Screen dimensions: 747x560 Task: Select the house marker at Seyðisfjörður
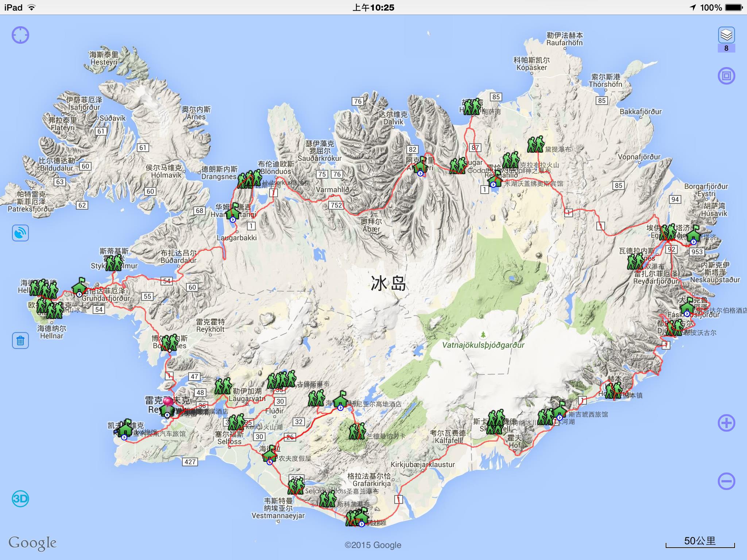[693, 234]
